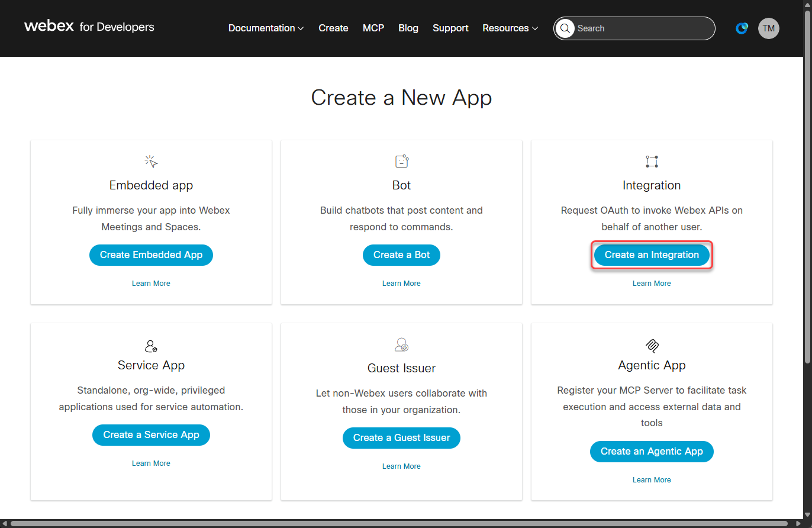The width and height of the screenshot is (812, 528).
Task: Click Create a Bot button
Action: [401, 255]
